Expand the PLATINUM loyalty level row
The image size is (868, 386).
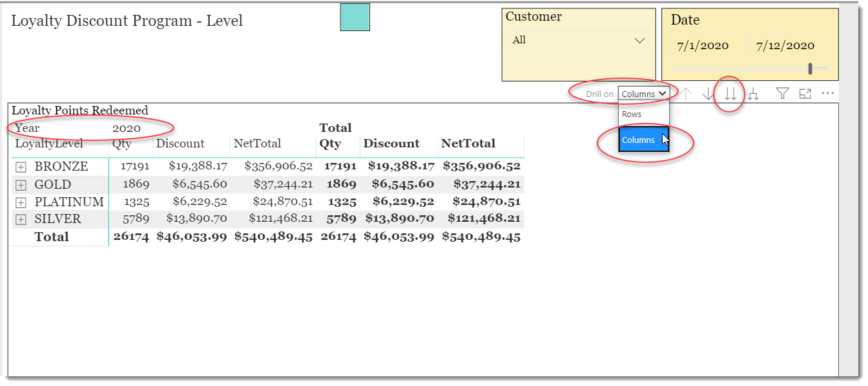tap(21, 202)
